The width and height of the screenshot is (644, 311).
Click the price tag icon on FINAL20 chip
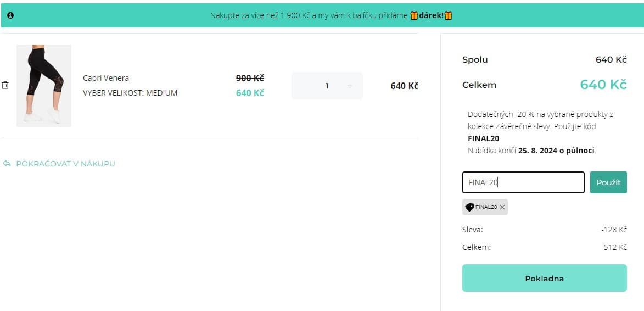469,207
